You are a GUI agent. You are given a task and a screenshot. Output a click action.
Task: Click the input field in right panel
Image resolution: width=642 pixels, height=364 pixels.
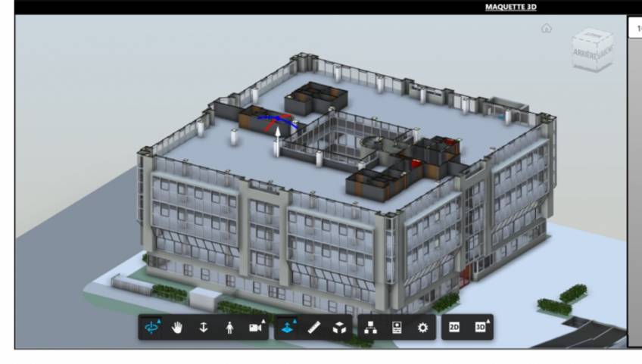click(x=634, y=28)
